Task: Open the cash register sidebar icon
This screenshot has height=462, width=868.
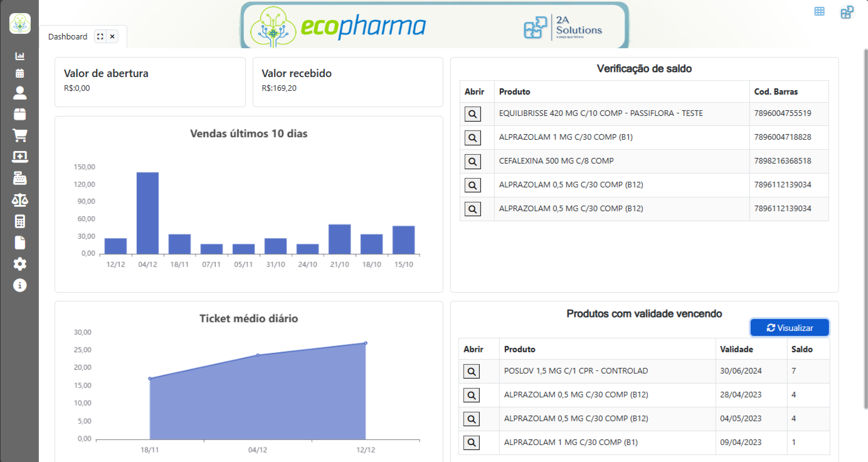Action: point(20,178)
